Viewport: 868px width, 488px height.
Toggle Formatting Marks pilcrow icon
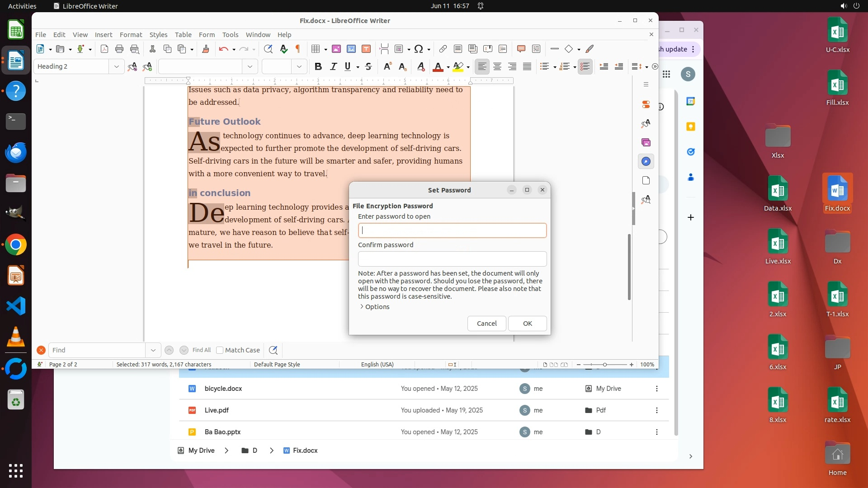click(x=298, y=49)
